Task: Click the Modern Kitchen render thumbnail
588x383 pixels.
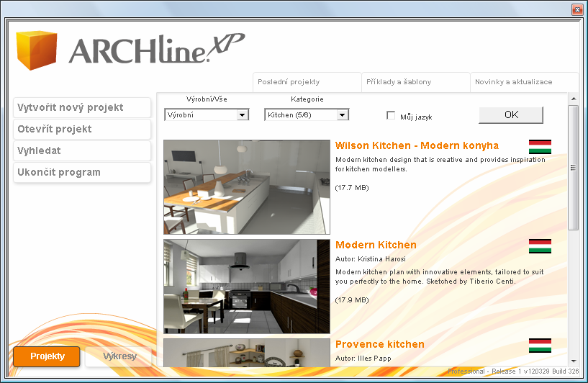Action: coord(247,287)
